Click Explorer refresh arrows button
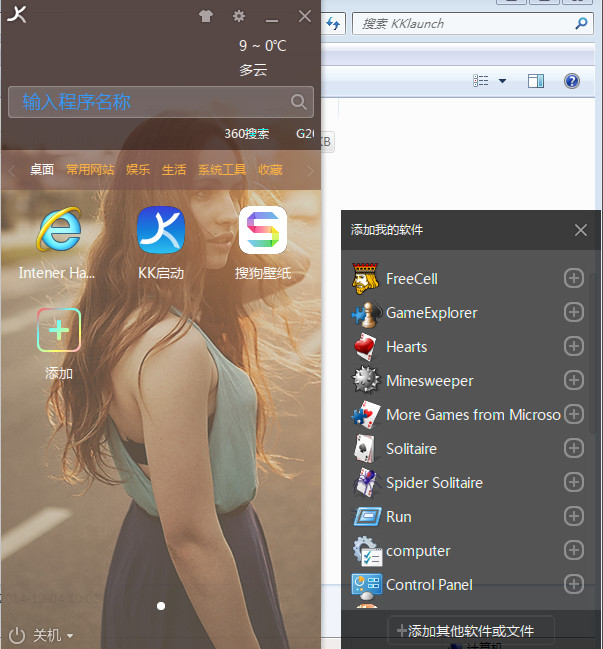Image resolution: width=603 pixels, height=649 pixels. 333,24
